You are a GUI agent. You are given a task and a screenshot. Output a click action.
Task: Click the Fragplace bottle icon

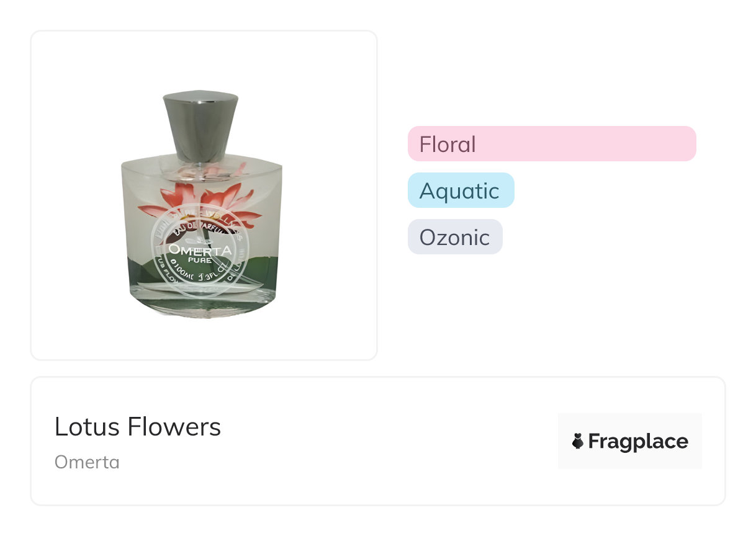578,441
